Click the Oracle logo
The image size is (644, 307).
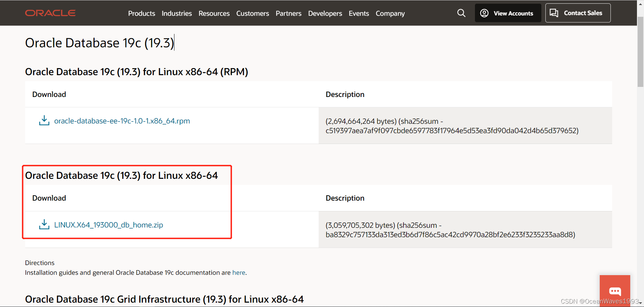(x=50, y=13)
